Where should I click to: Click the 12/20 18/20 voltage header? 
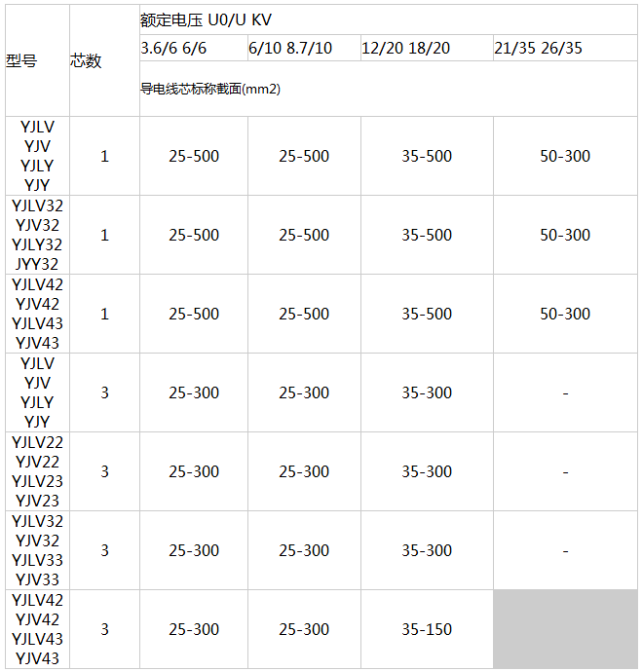(x=405, y=48)
